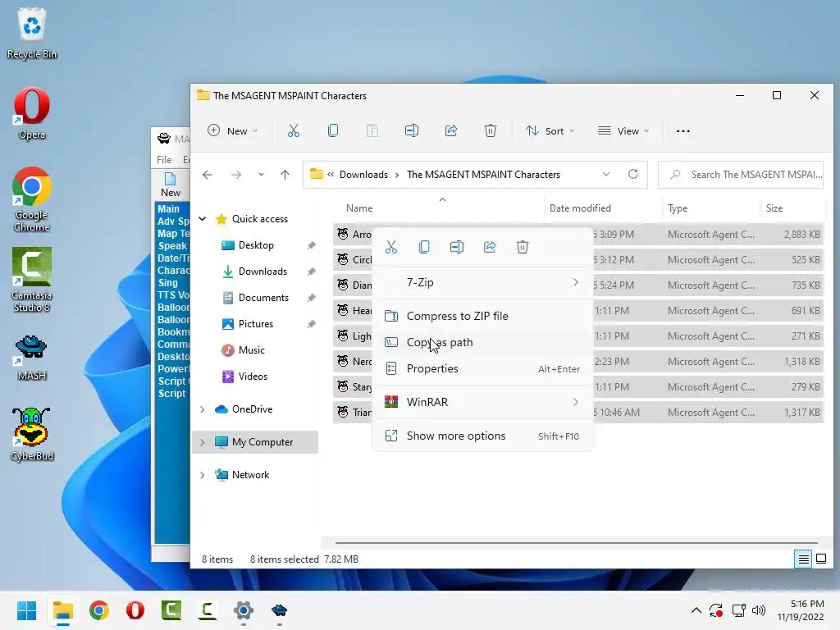840x630 pixels.
Task: Click Delete trash icon in Explorer toolbar
Action: coord(491,130)
